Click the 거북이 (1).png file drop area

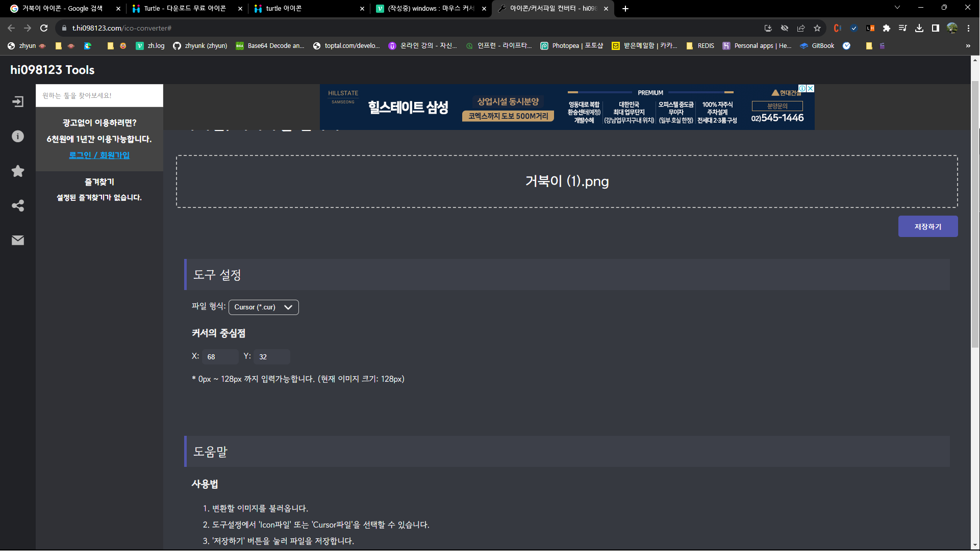click(x=567, y=181)
